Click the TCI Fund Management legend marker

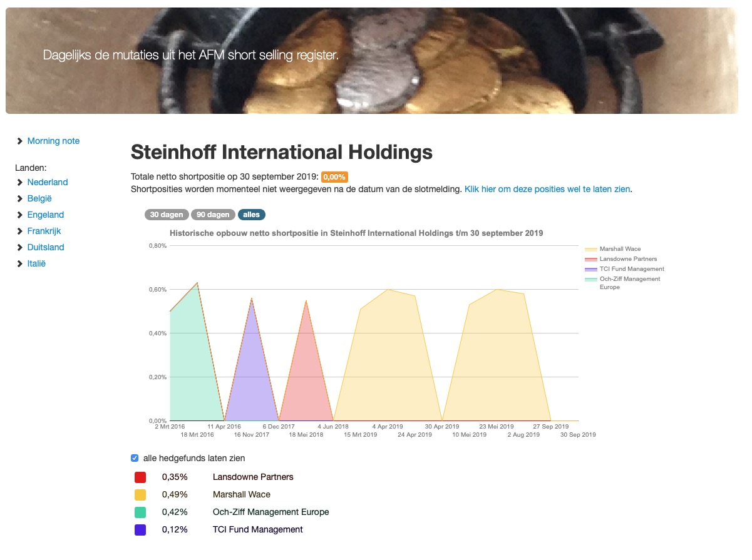[x=591, y=268]
